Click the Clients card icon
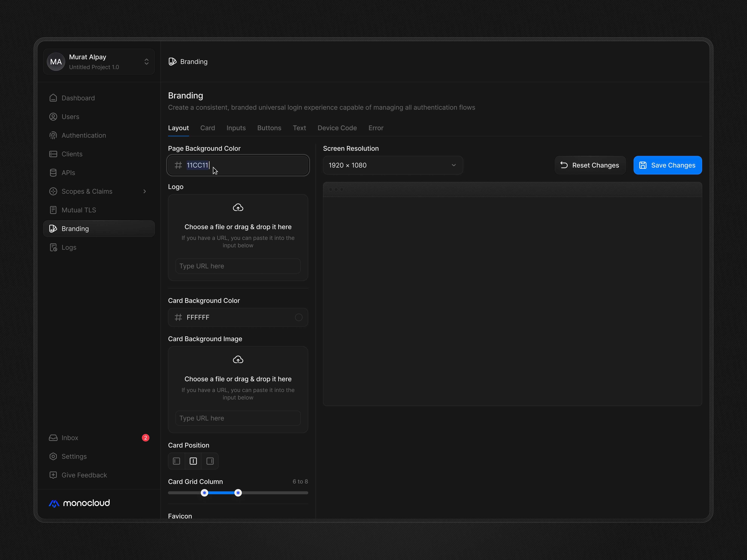The image size is (747, 560). pyautogui.click(x=53, y=154)
